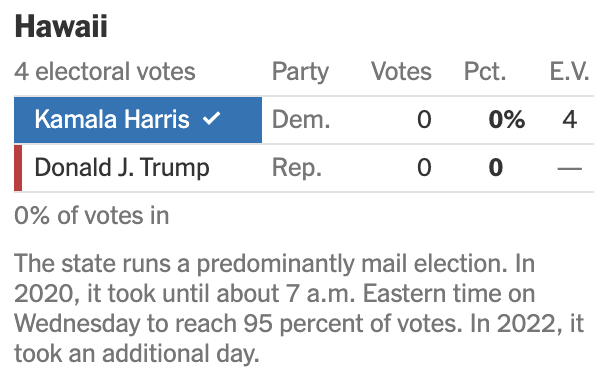Click the Rep. party label

pos(297,168)
